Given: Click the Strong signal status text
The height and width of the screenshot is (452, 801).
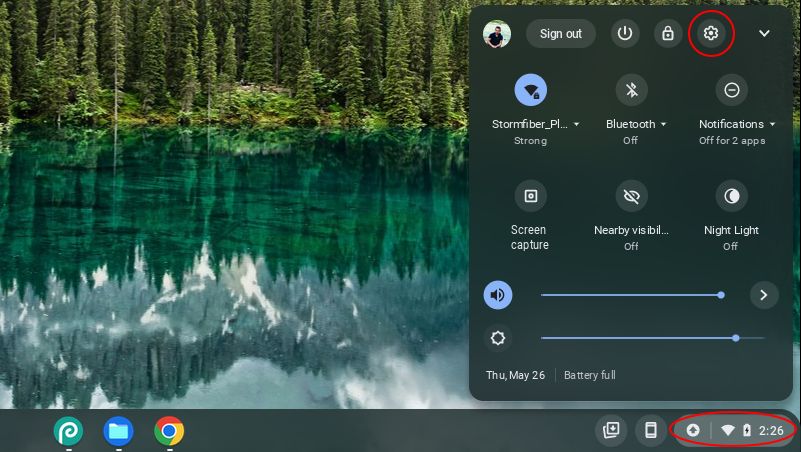Looking at the screenshot, I should (x=530, y=140).
